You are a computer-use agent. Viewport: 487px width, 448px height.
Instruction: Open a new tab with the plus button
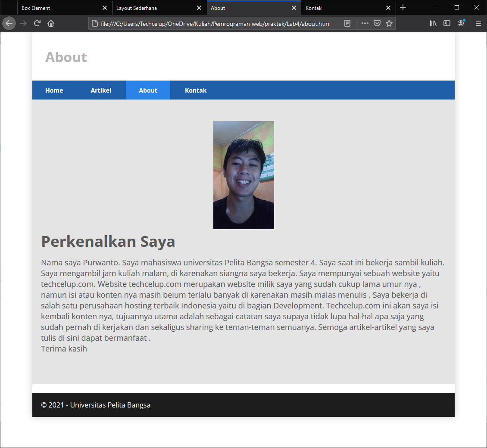[x=403, y=7]
